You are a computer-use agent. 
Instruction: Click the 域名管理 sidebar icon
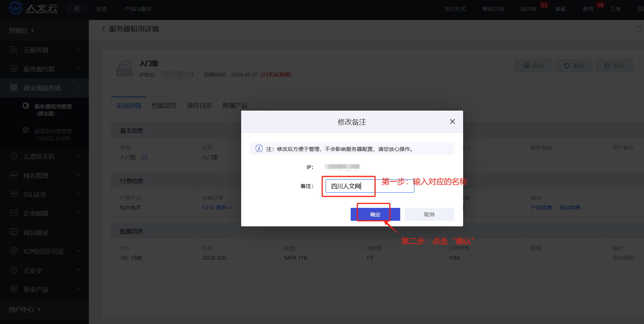(x=14, y=175)
